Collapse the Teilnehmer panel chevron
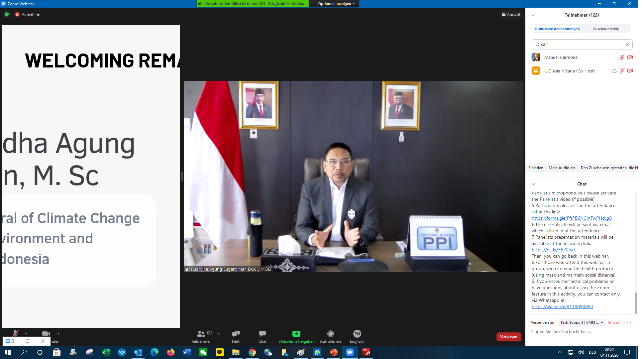The image size is (644, 359). (x=533, y=15)
